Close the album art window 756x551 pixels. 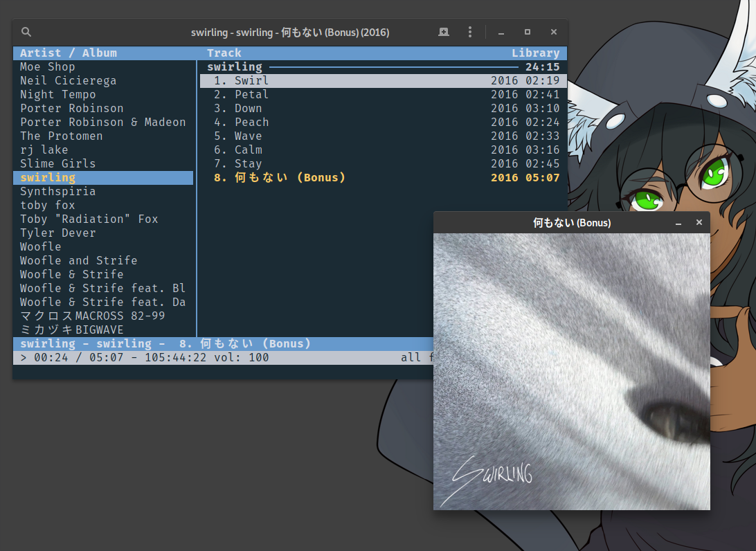699,222
